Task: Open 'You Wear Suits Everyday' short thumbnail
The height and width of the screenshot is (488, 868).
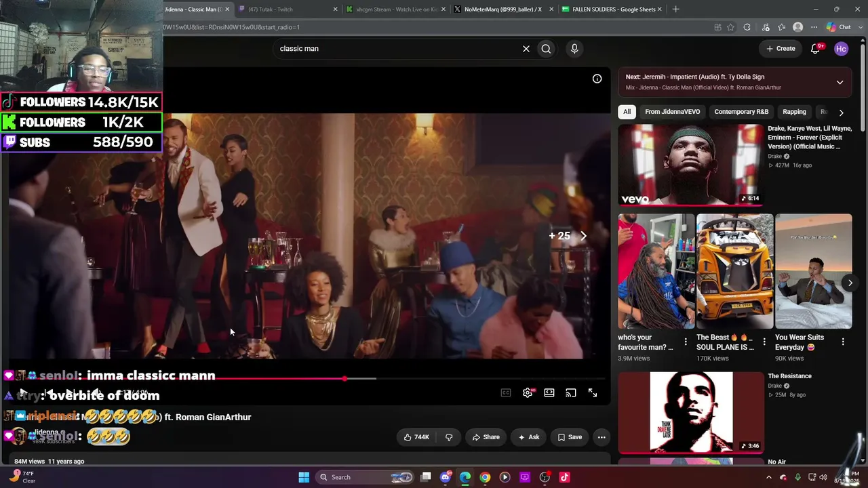Action: (813, 271)
